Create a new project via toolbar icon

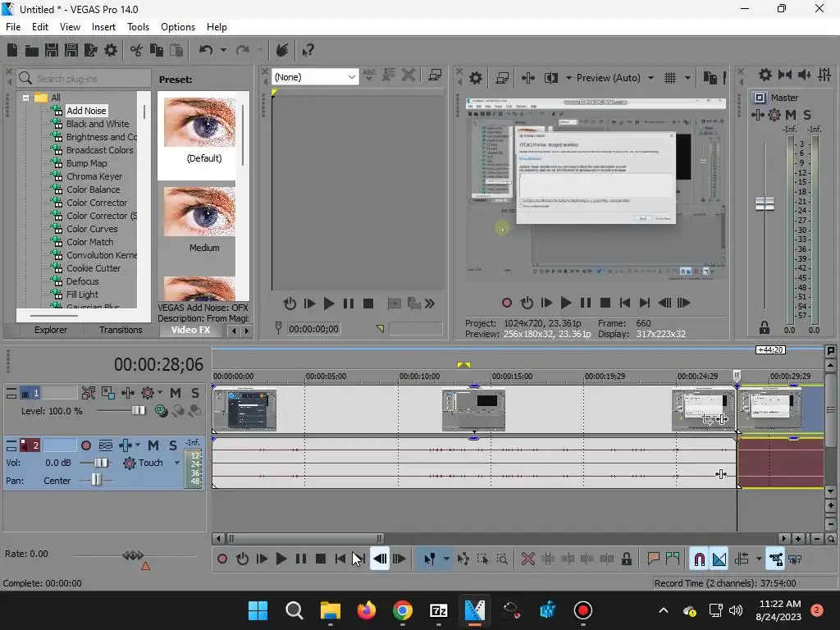coord(11,50)
